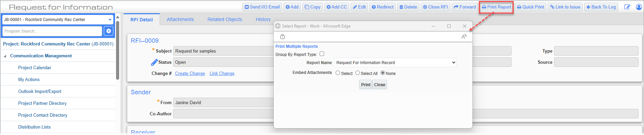Click the Link to Issue button
Viewport: 644px width, 135px height.
click(565, 7)
